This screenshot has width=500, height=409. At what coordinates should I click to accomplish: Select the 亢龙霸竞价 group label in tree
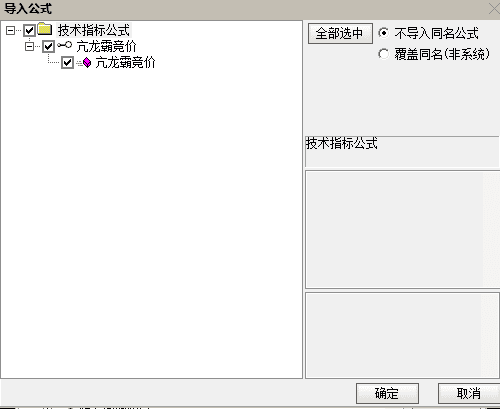coord(106,46)
